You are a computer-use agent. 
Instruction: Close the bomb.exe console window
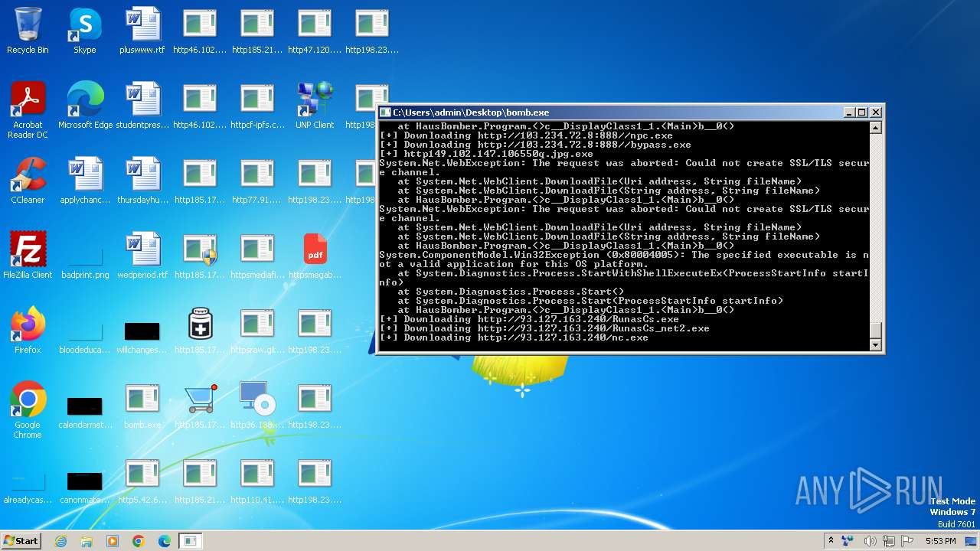[x=876, y=112]
